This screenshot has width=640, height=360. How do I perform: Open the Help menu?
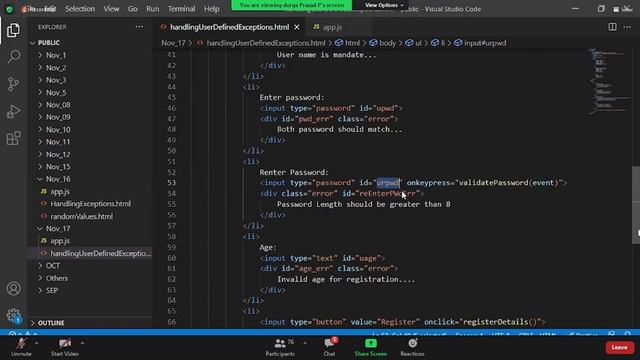coord(211,9)
